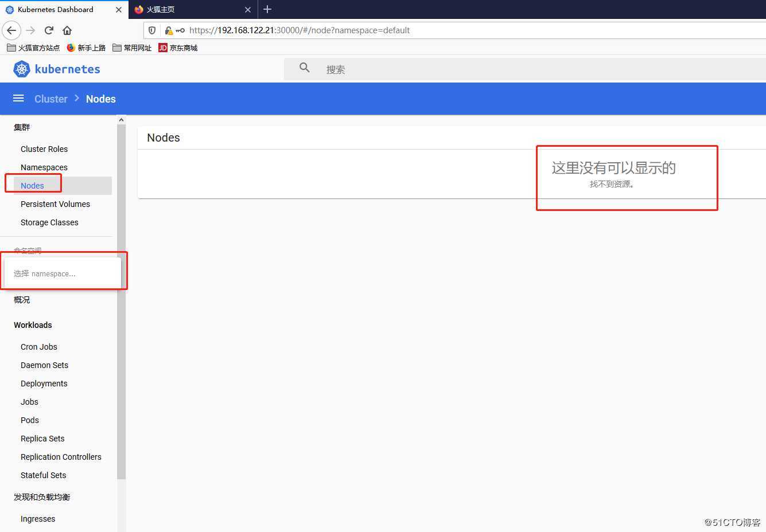Click Nodes in the breadcrumb
Screen dimensions: 766x532
click(101, 99)
